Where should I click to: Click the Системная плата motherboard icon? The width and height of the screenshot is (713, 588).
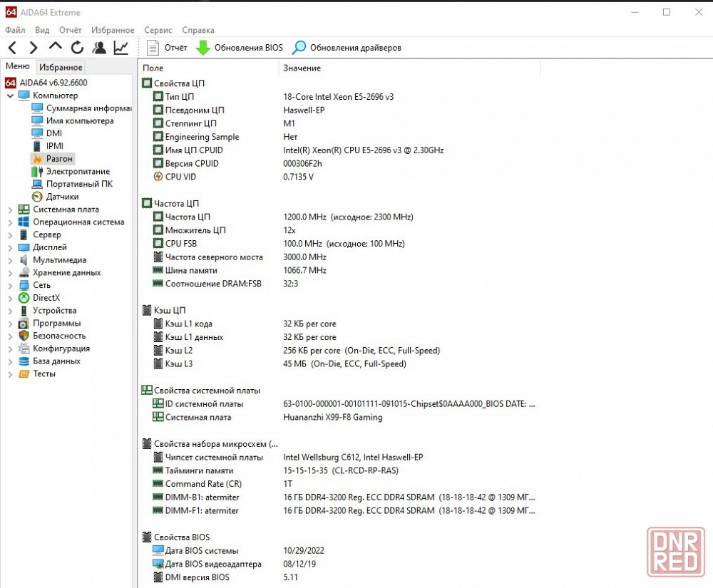tap(24, 210)
